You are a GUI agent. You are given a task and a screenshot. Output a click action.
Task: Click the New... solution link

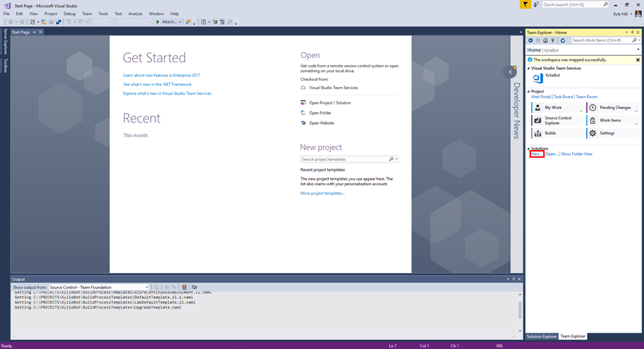pyautogui.click(x=536, y=154)
